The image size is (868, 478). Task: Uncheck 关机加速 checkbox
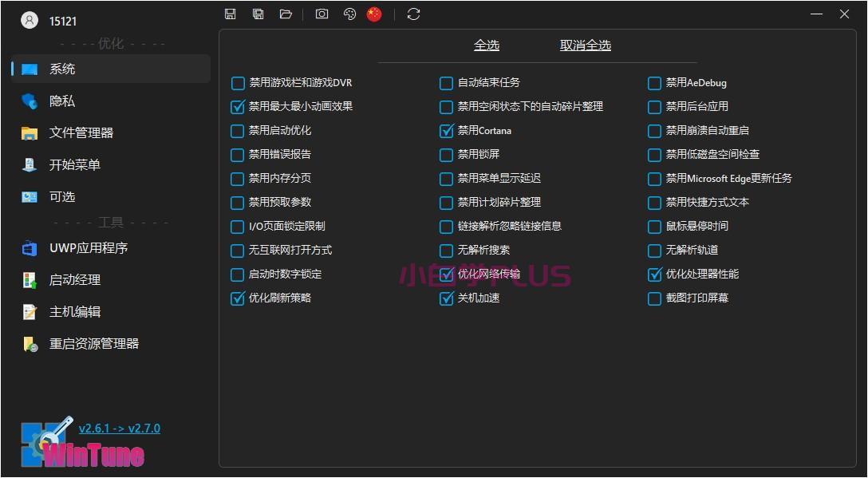pyautogui.click(x=446, y=298)
